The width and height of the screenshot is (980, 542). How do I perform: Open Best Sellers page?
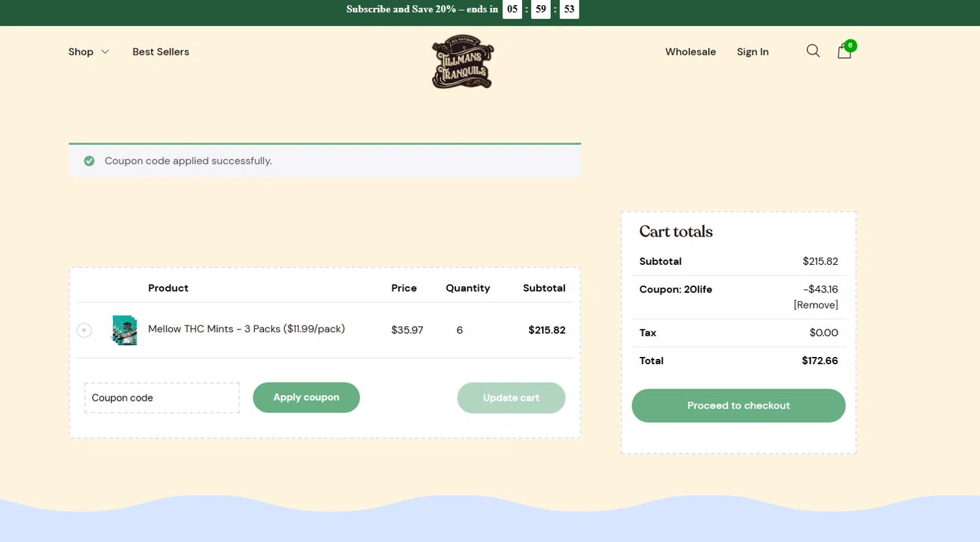pyautogui.click(x=161, y=52)
